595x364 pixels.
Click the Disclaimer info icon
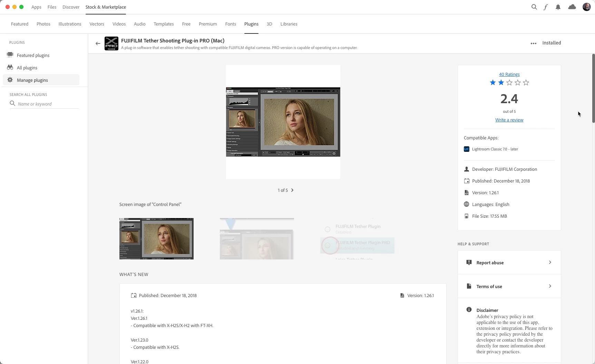pos(469,309)
